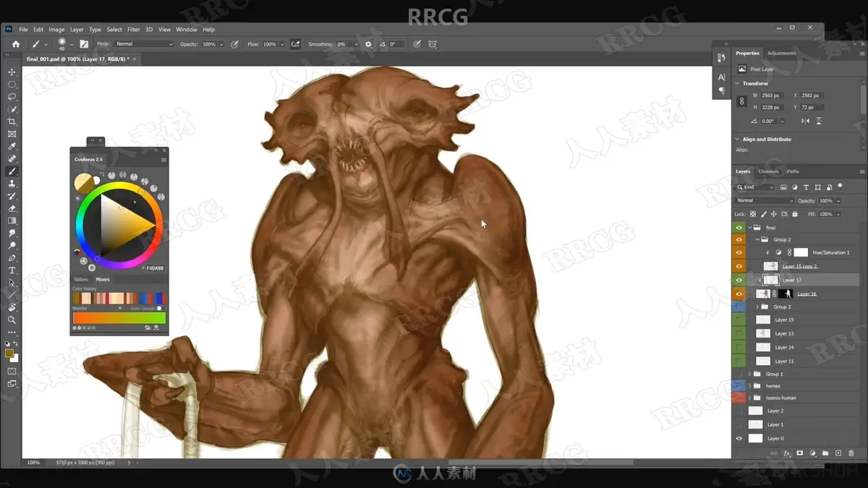The height and width of the screenshot is (488, 868).
Task: Select the Lasso tool
Action: tap(12, 97)
